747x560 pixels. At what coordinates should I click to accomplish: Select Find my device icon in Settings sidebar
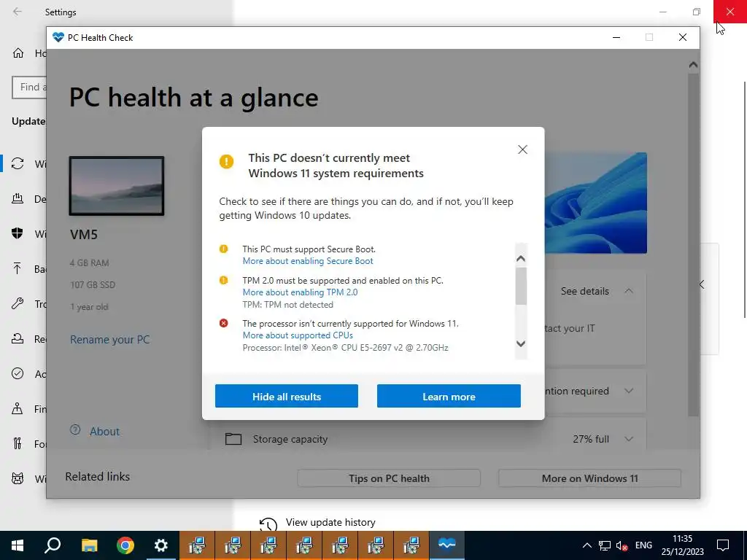tap(18, 408)
